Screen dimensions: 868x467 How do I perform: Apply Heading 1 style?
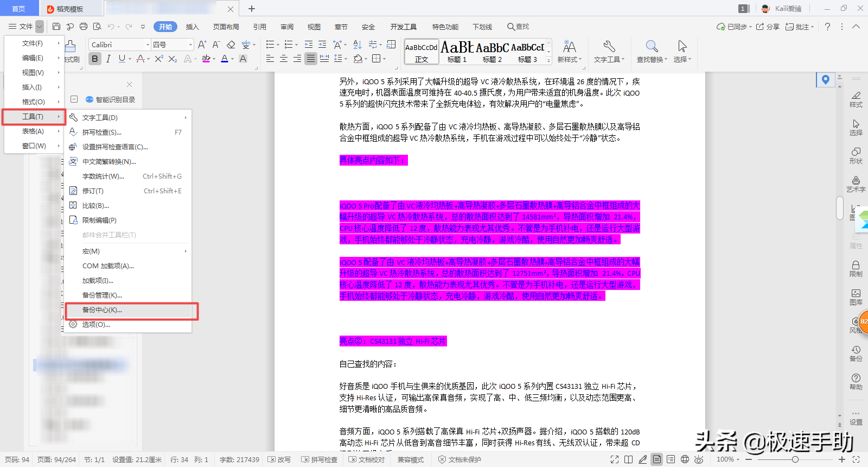click(457, 53)
